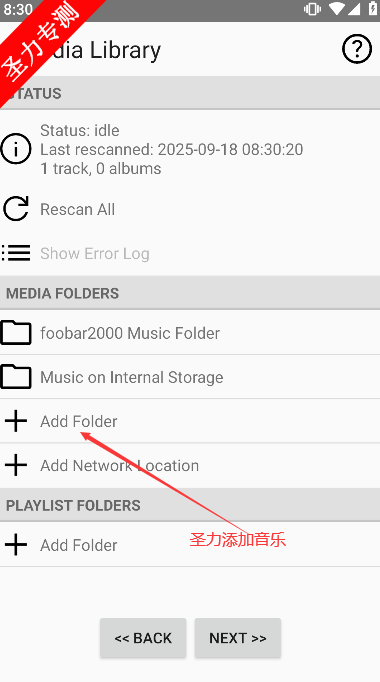
Task: Choose Add Network Location
Action: coord(190,465)
